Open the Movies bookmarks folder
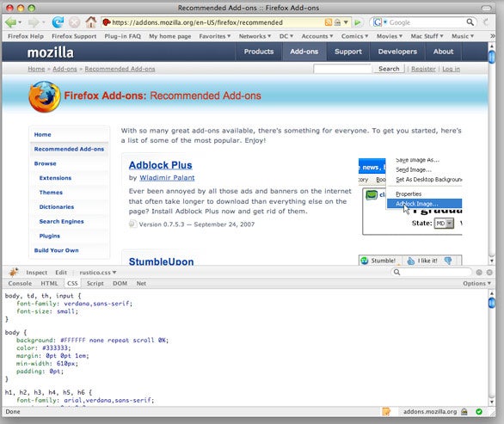The image size is (504, 424). click(x=390, y=36)
